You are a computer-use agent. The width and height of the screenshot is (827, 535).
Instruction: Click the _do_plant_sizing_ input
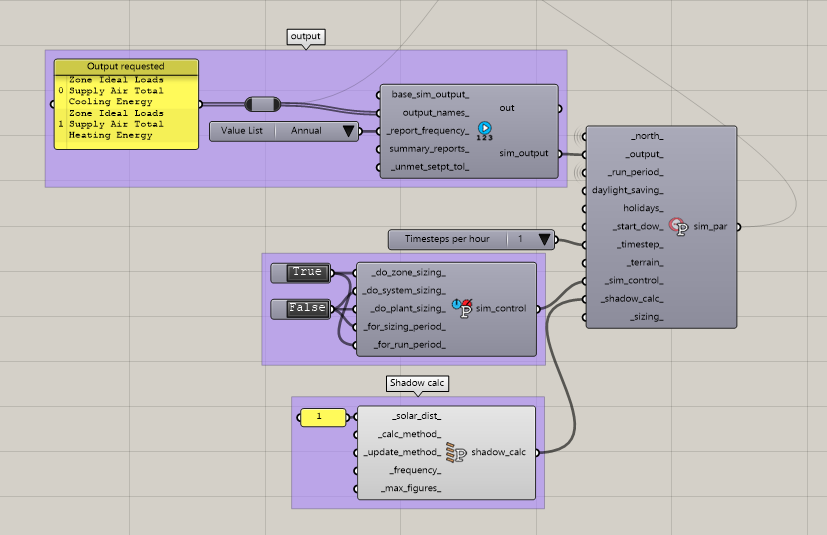tap(407, 308)
